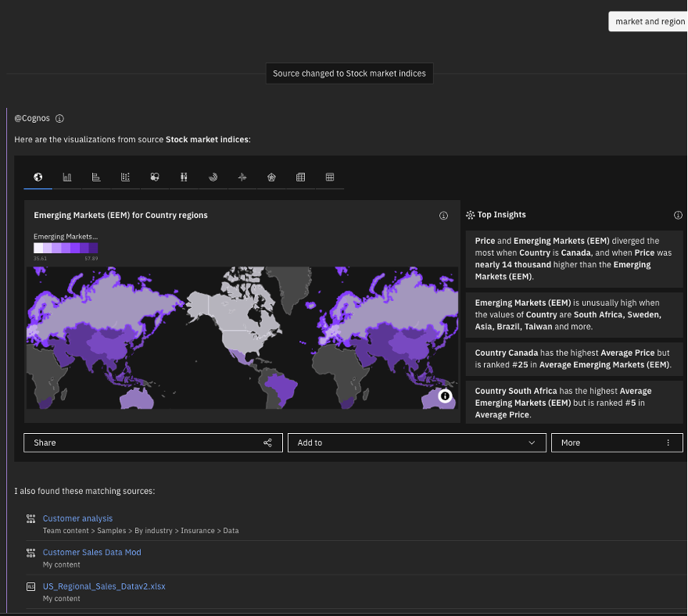Click the data module icon beside Customer analysis
The width and height of the screenshot is (688, 616).
click(x=30, y=519)
